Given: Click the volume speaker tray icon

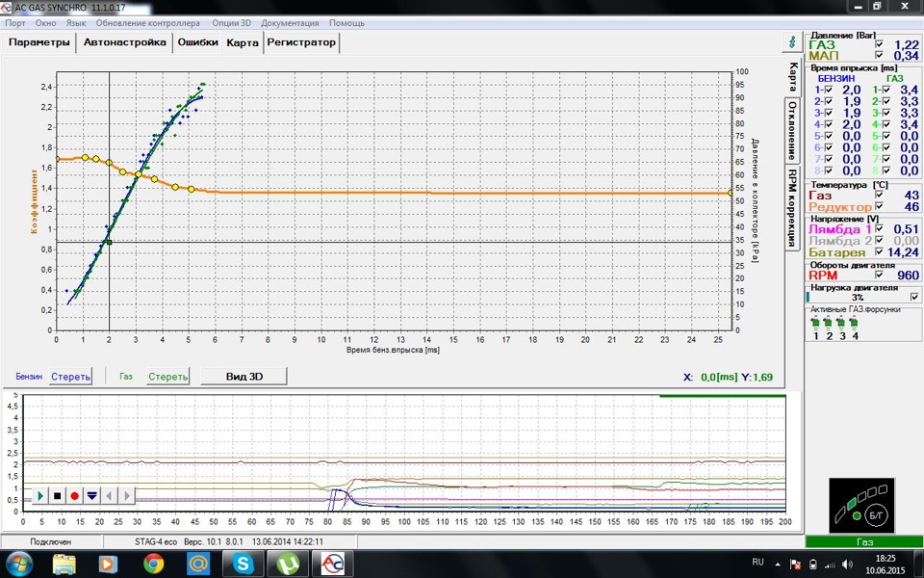Looking at the screenshot, I should 847,565.
